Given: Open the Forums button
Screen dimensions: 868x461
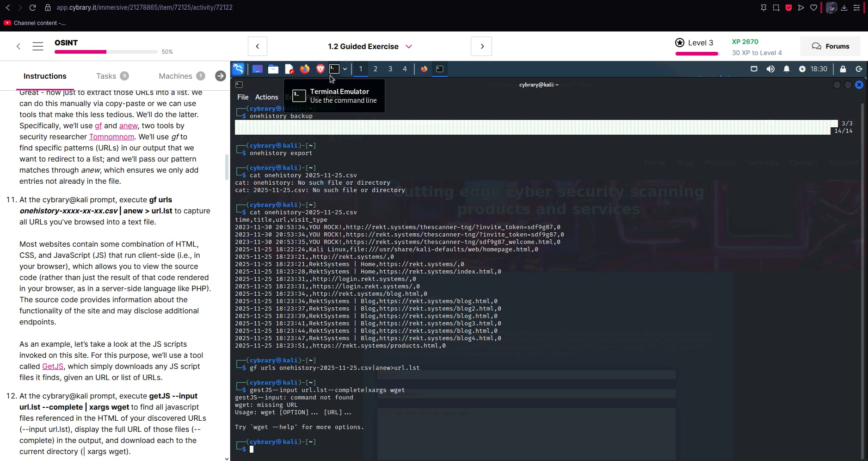Looking at the screenshot, I should [831, 46].
